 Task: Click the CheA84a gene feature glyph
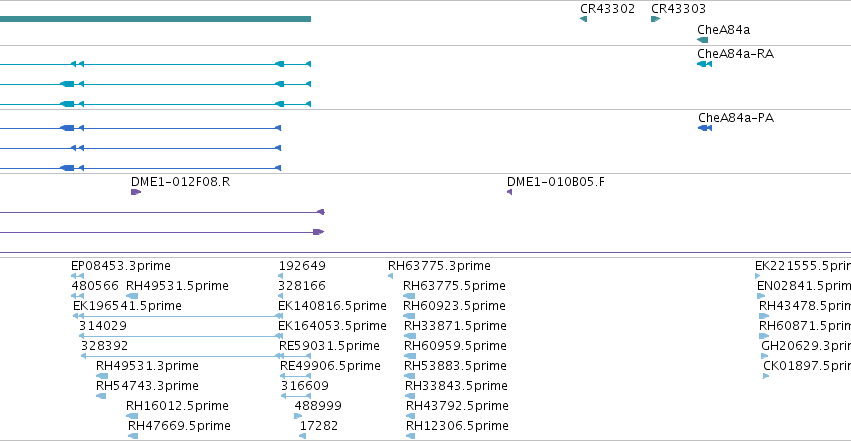(702, 40)
